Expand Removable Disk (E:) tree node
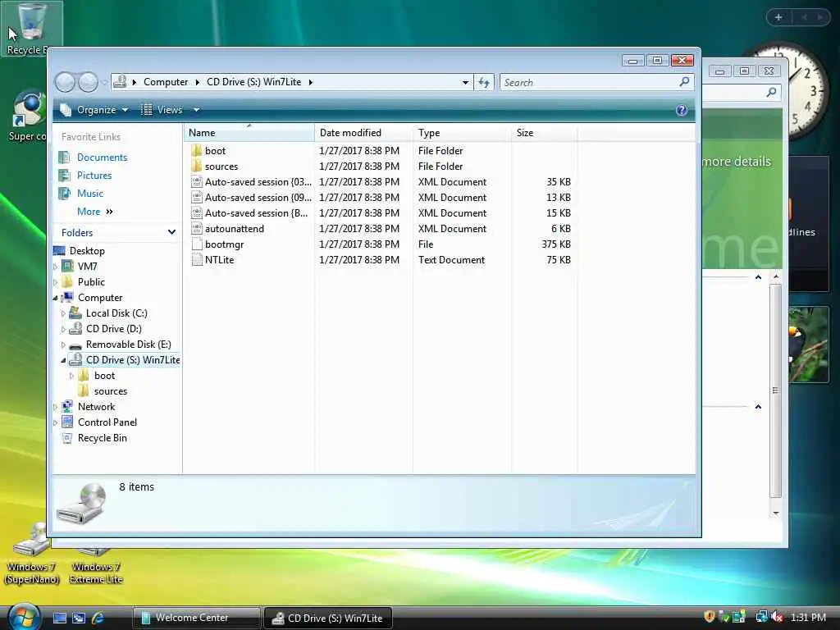This screenshot has height=630, width=840. point(63,345)
